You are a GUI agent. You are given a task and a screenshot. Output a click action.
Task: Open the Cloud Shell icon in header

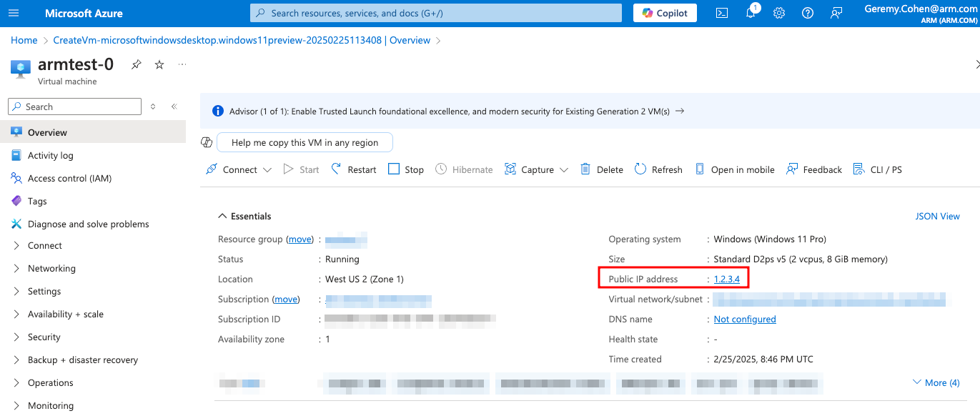[x=722, y=13]
